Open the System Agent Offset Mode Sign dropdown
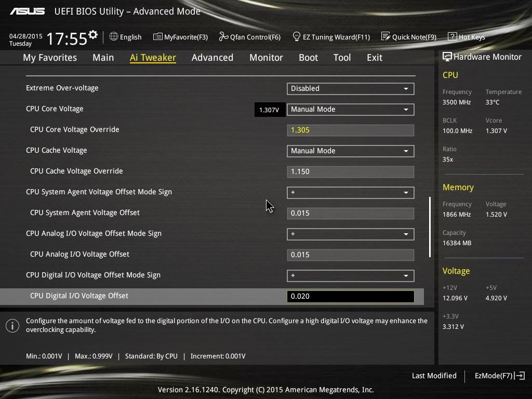This screenshot has width=532, height=399. point(350,192)
